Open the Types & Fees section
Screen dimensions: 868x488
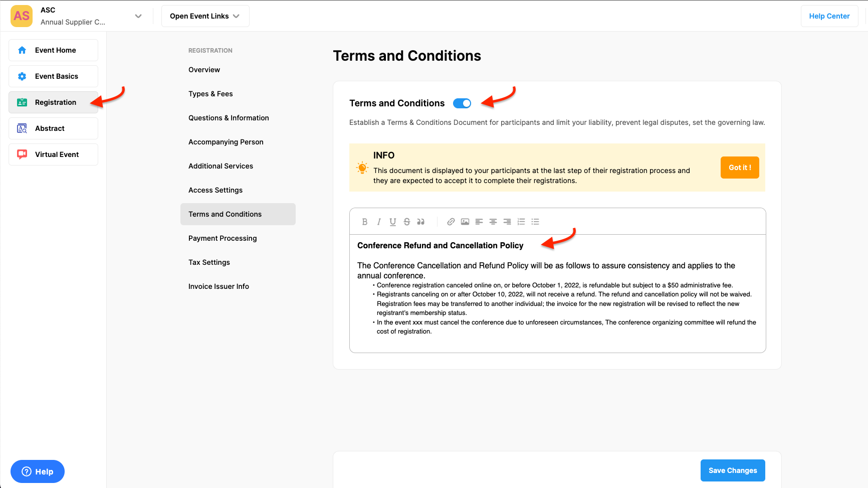click(210, 94)
